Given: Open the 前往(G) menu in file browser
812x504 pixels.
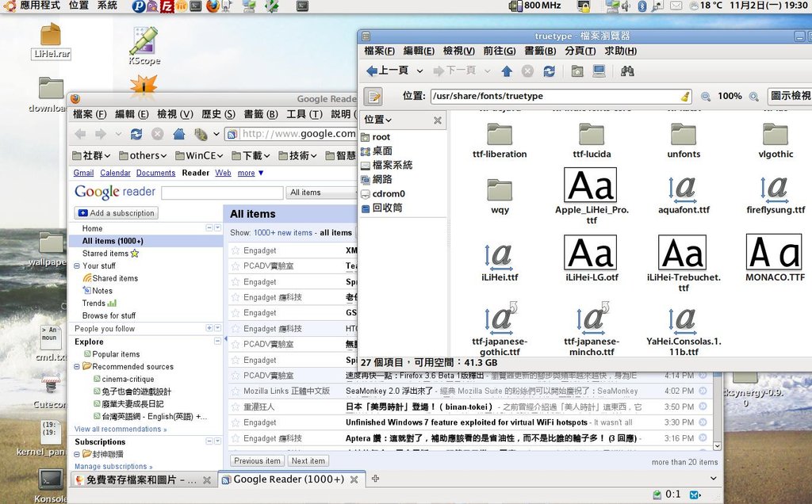Looking at the screenshot, I should coord(500,51).
